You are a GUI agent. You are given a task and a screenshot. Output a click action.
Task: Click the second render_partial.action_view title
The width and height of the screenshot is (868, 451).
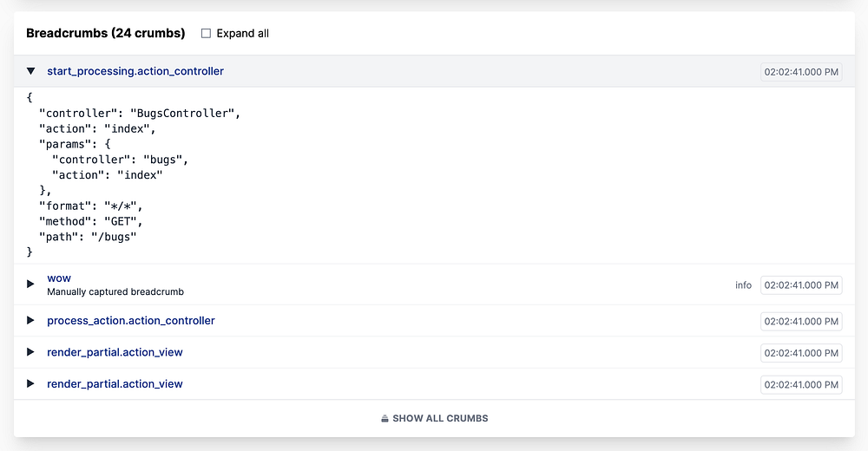pos(115,383)
